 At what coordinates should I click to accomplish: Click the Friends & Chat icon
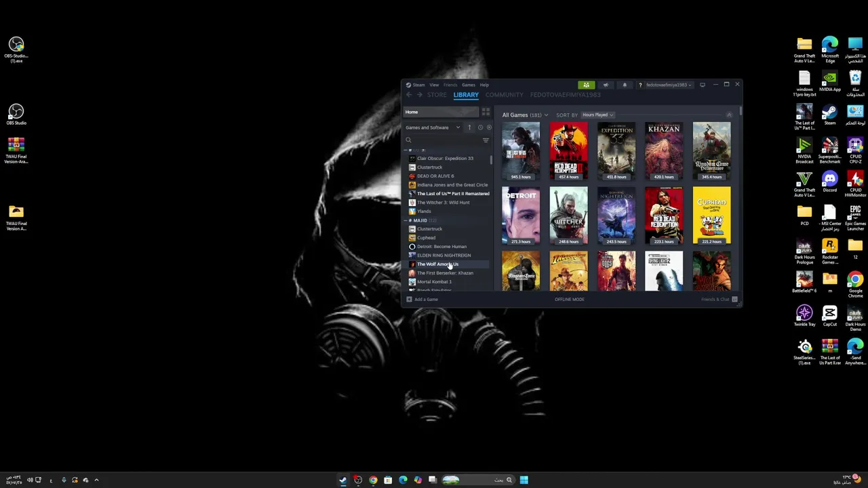734,299
